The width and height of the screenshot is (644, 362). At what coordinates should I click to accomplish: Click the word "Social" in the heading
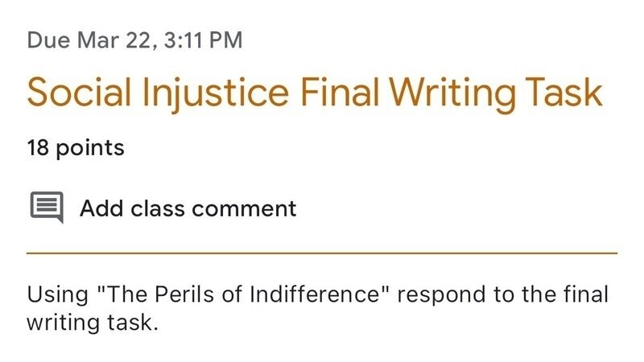75,94
